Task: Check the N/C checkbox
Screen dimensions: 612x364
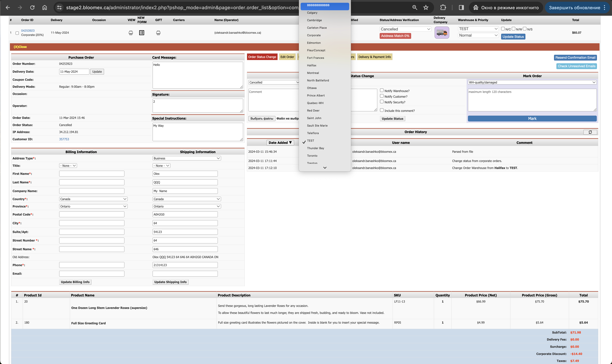Action: (503, 29)
